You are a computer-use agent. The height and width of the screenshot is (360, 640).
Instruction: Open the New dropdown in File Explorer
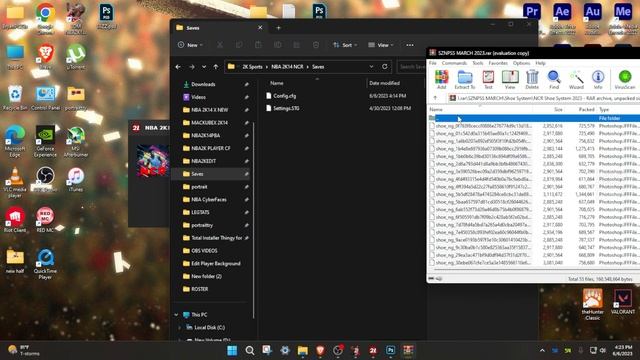pos(190,45)
